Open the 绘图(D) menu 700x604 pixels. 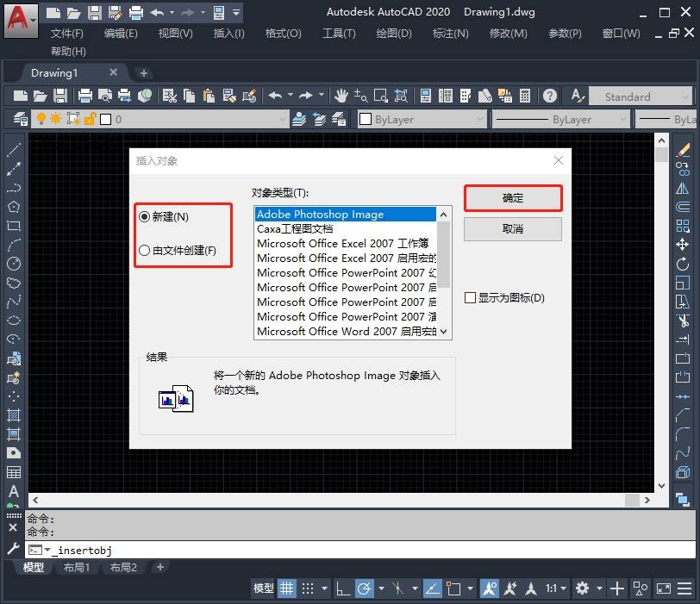coord(394,34)
